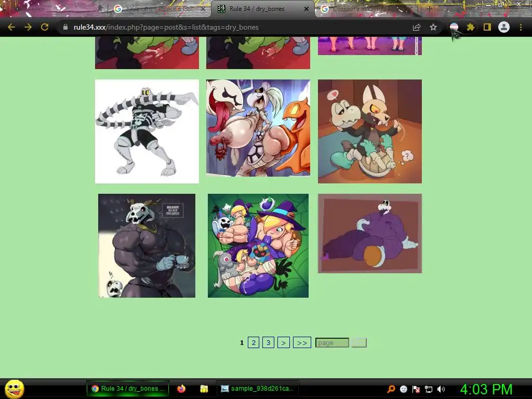Launch Firefox from the taskbar
Image resolution: width=532 pixels, height=399 pixels.
click(181, 389)
